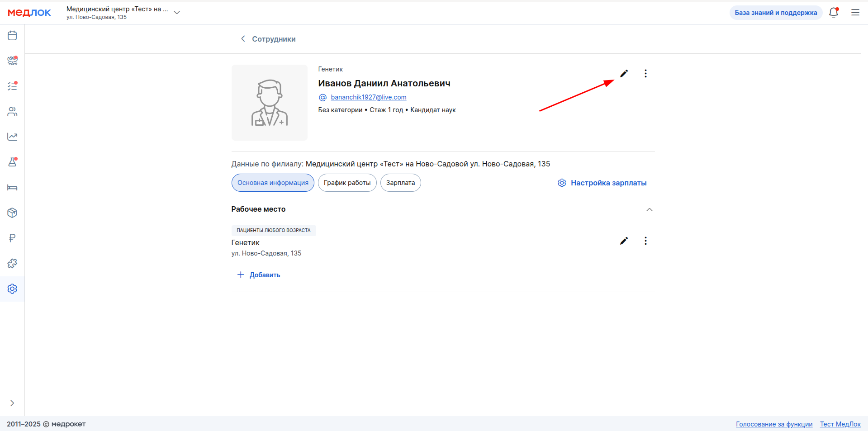Open laboratory flask icon in sidebar
The width and height of the screenshot is (868, 431).
click(x=12, y=162)
